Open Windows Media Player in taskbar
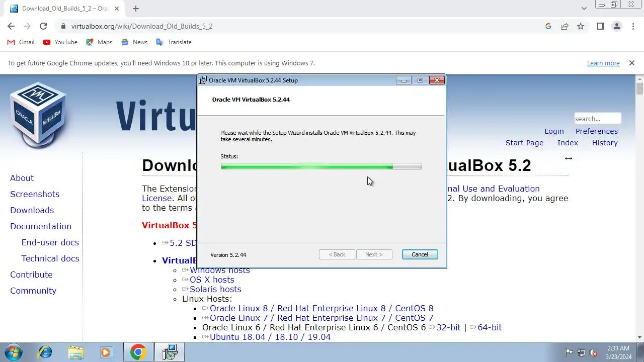This screenshot has height=362, width=644. tap(107, 352)
